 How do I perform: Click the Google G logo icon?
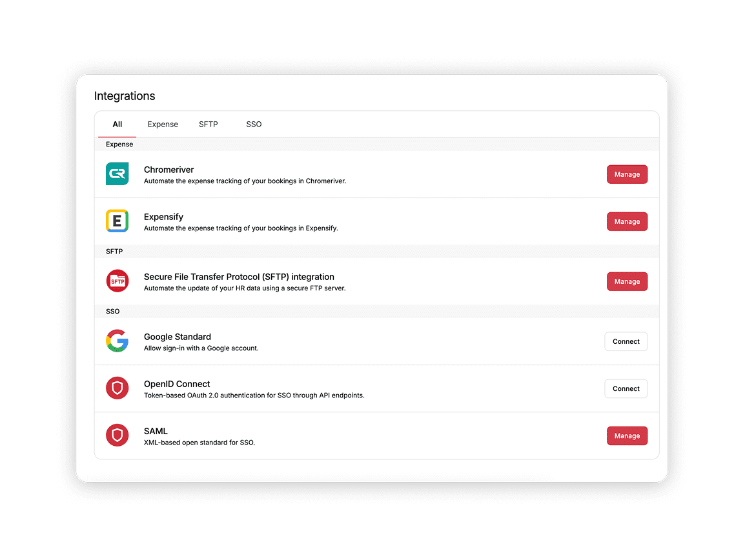click(117, 341)
